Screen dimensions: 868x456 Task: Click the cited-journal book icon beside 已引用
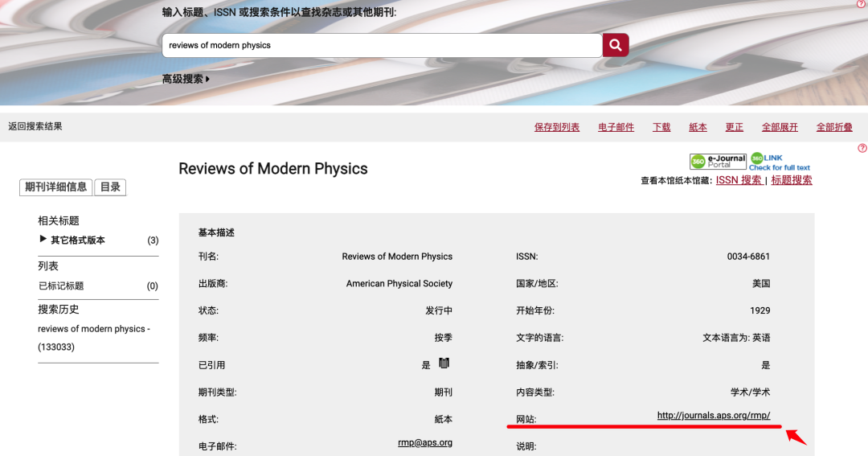(444, 364)
